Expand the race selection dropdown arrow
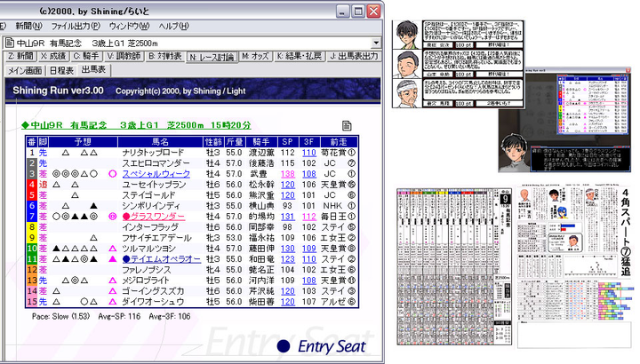This screenshot has width=640, height=364. tap(376, 43)
